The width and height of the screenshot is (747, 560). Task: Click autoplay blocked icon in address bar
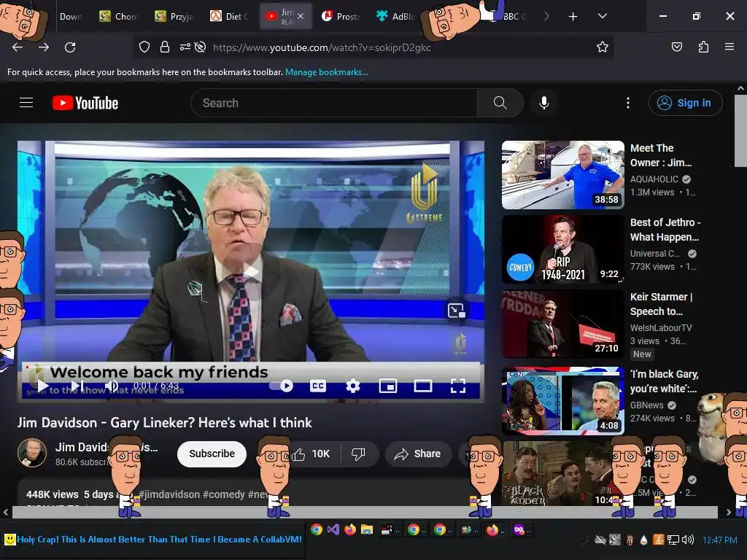200,47
